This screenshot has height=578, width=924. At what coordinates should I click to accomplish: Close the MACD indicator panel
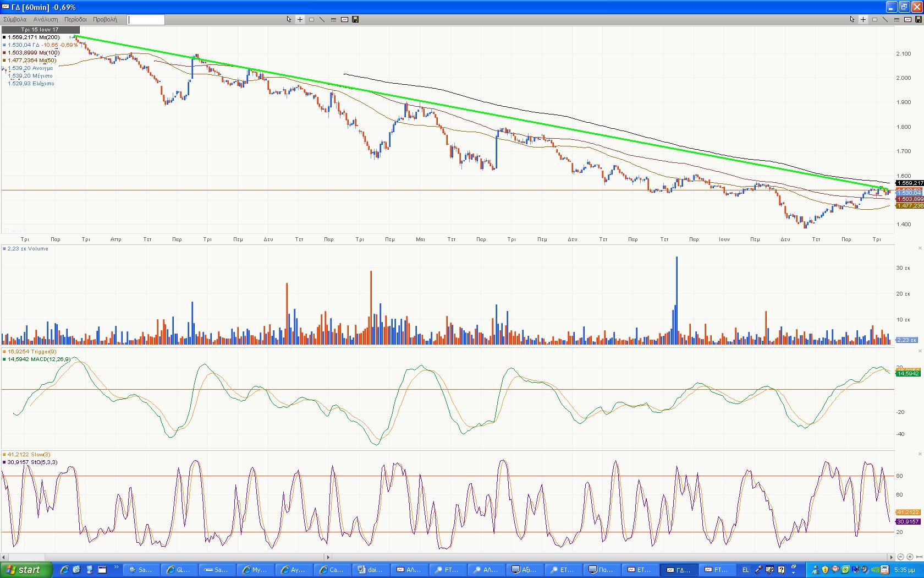point(920,351)
